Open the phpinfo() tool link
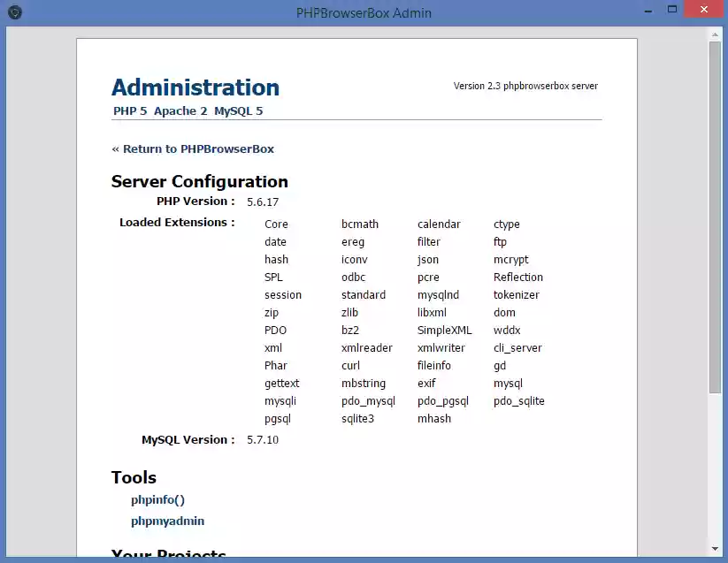The image size is (728, 563). point(157,500)
